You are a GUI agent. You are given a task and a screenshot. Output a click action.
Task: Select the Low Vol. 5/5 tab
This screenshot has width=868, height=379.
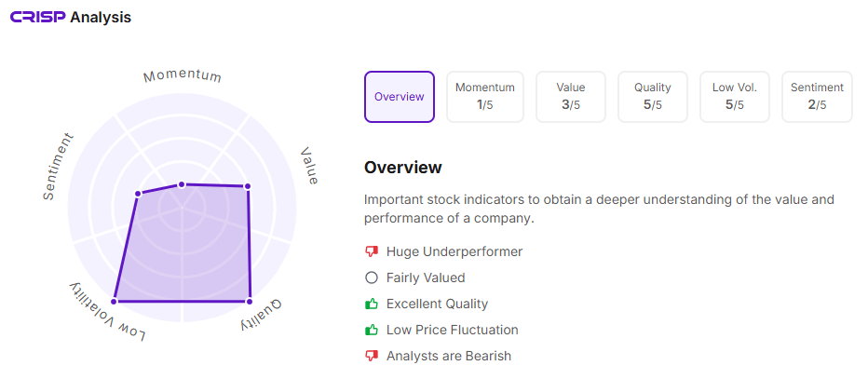pyautogui.click(x=735, y=97)
